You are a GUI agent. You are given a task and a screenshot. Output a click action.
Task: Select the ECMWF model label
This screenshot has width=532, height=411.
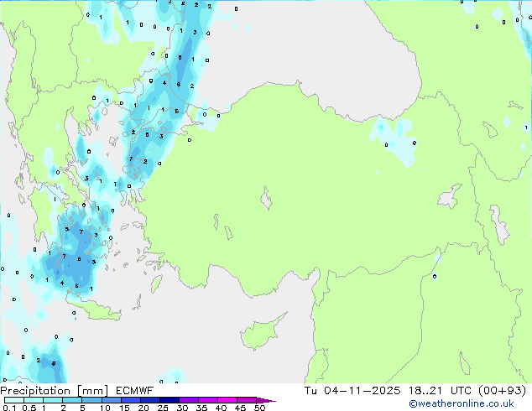135,391
